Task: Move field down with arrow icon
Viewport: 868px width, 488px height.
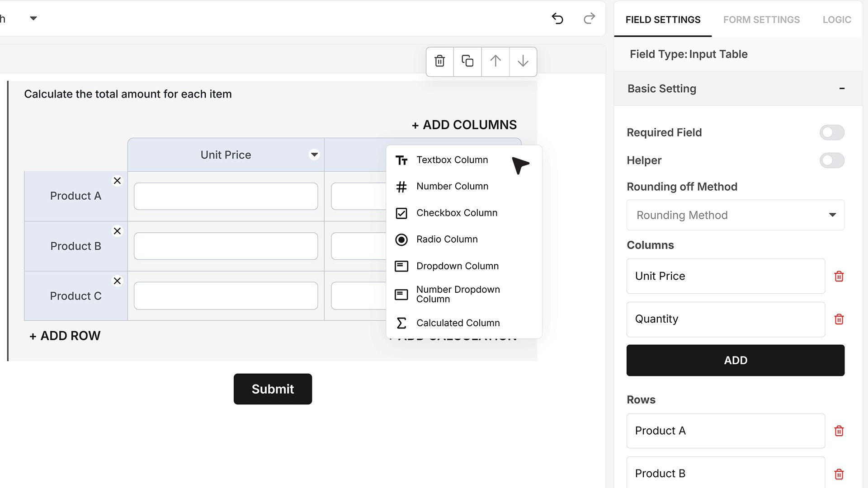Action: (x=523, y=61)
